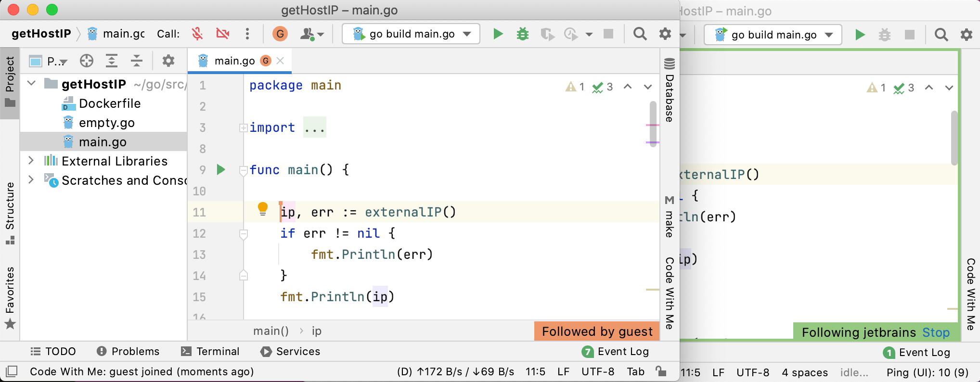Expand the folded import block
The height and width of the screenshot is (382, 980).
[x=315, y=127]
